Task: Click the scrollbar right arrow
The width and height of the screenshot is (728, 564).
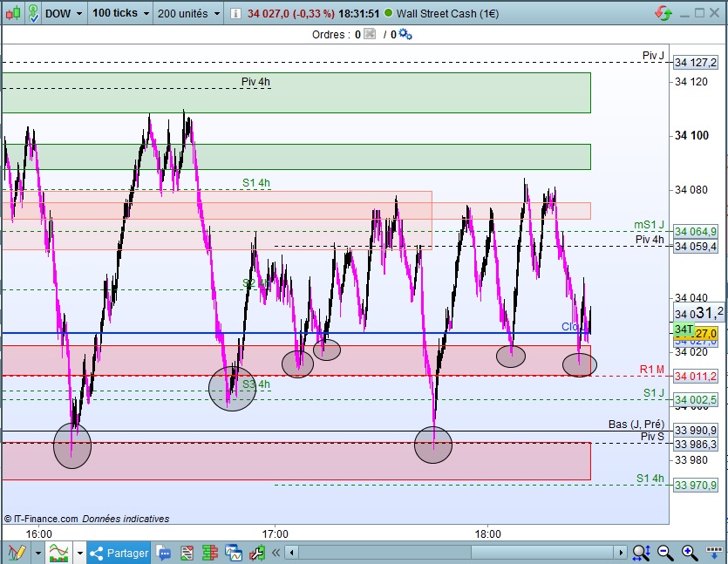Action: coord(621,553)
